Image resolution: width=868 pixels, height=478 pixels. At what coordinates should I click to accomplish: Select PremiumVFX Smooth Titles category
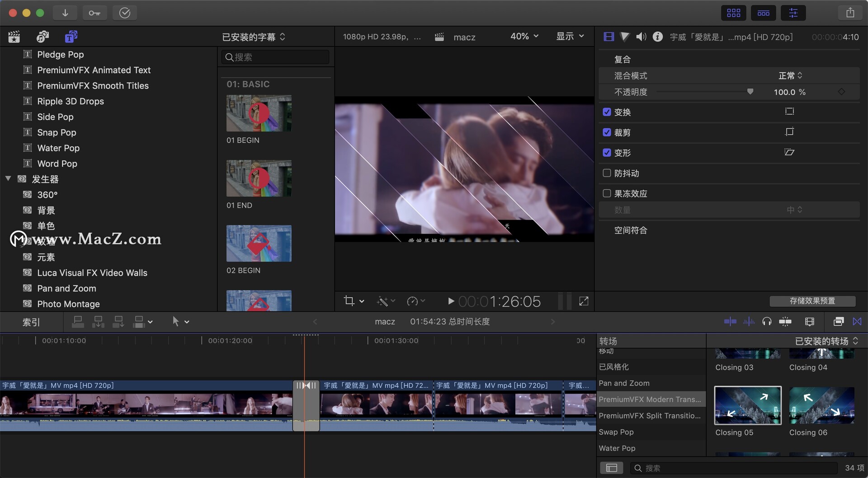[x=93, y=85]
